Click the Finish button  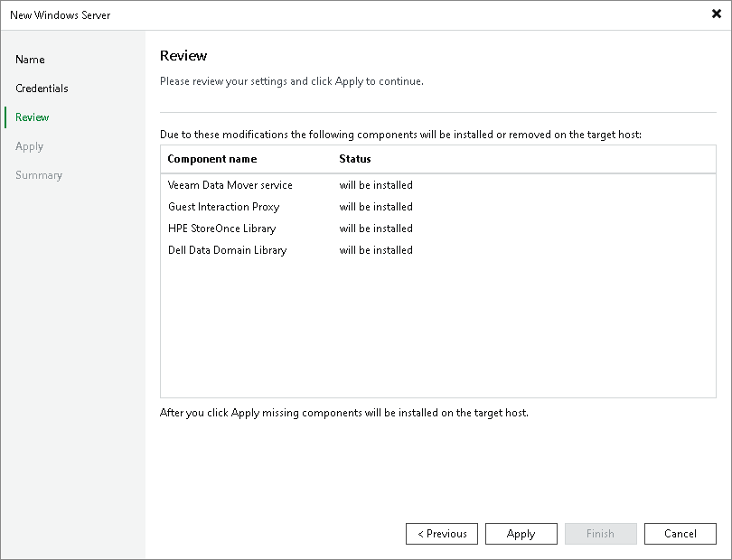[600, 534]
